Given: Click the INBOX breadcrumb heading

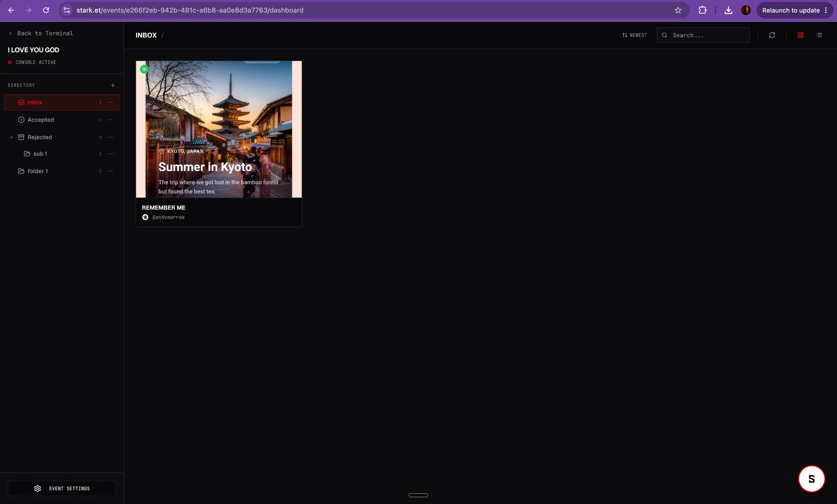Looking at the screenshot, I should point(146,35).
